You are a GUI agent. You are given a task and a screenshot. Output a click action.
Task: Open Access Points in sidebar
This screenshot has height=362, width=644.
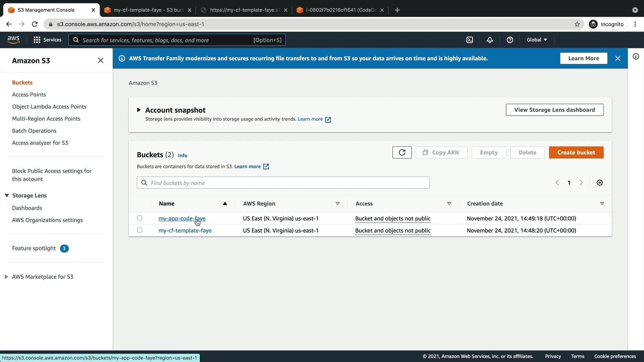(29, 95)
